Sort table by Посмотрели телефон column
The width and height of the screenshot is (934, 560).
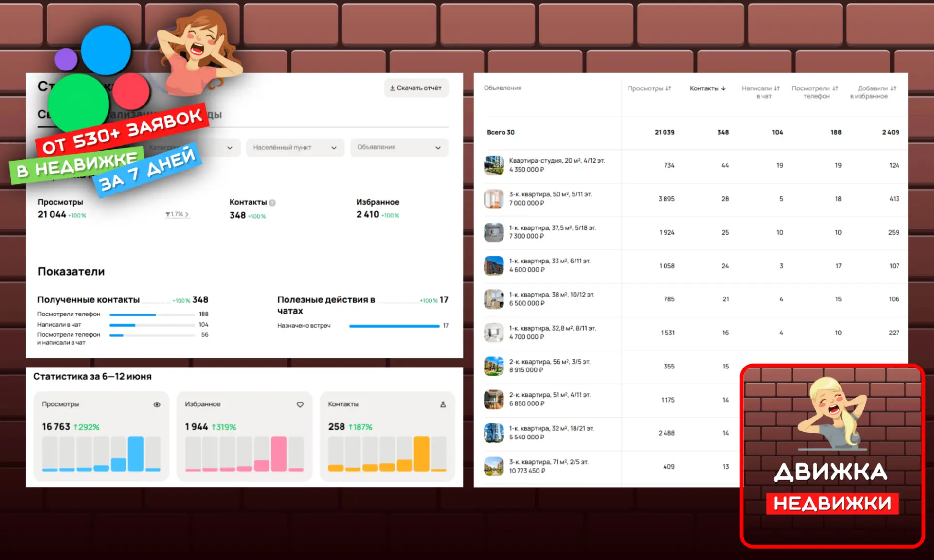pos(815,92)
